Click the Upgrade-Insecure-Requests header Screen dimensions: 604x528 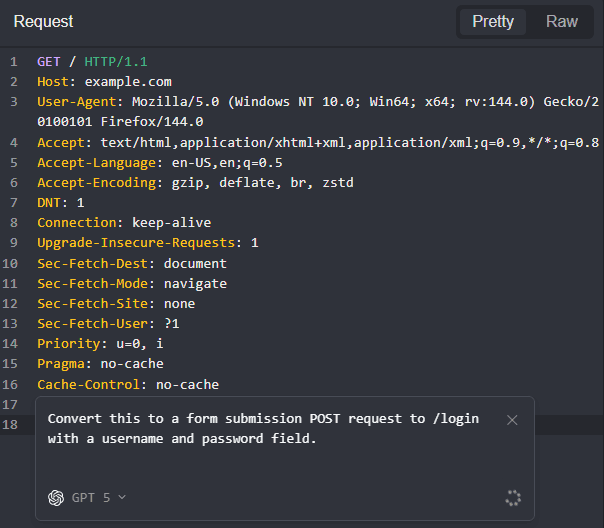[x=135, y=243]
